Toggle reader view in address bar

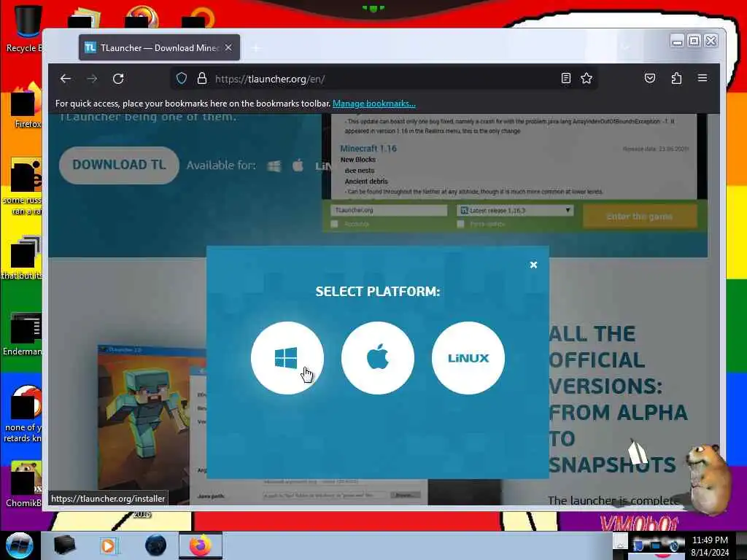[x=565, y=78]
